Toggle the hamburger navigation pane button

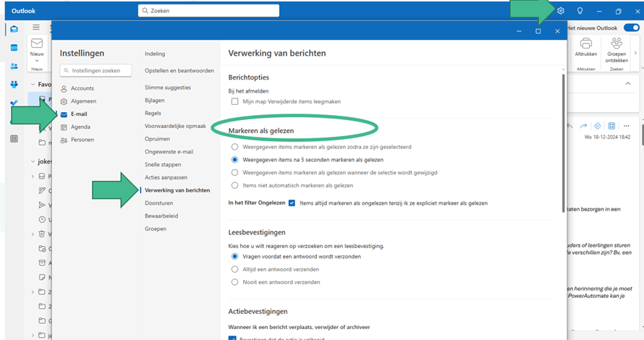click(x=36, y=27)
